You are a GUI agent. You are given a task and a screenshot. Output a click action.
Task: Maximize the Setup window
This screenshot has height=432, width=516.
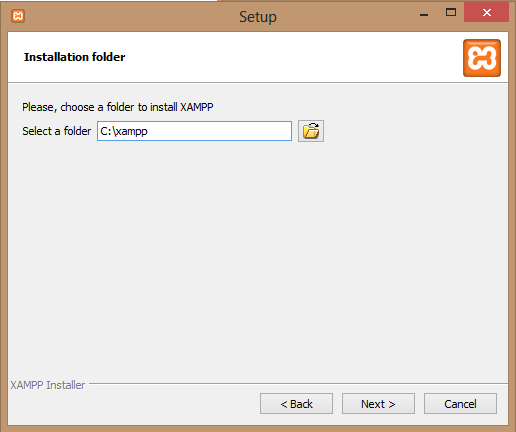click(451, 13)
